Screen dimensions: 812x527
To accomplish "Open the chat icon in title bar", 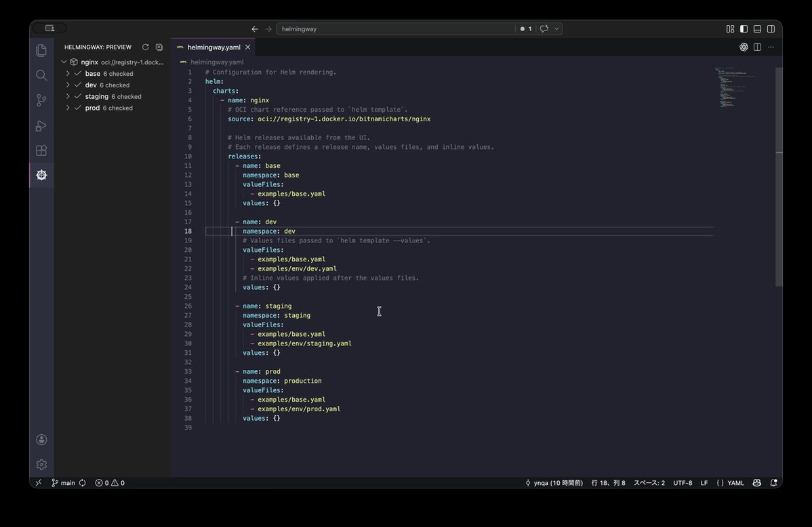I will (544, 29).
